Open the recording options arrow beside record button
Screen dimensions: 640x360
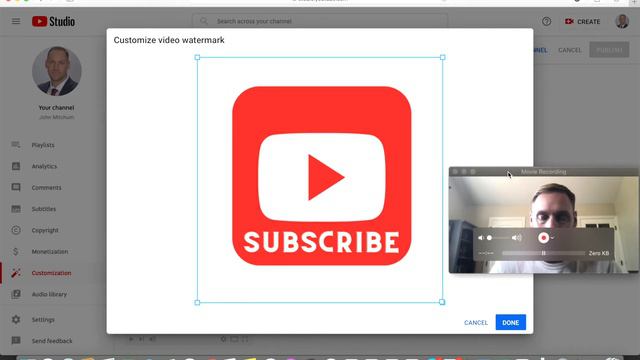552,238
